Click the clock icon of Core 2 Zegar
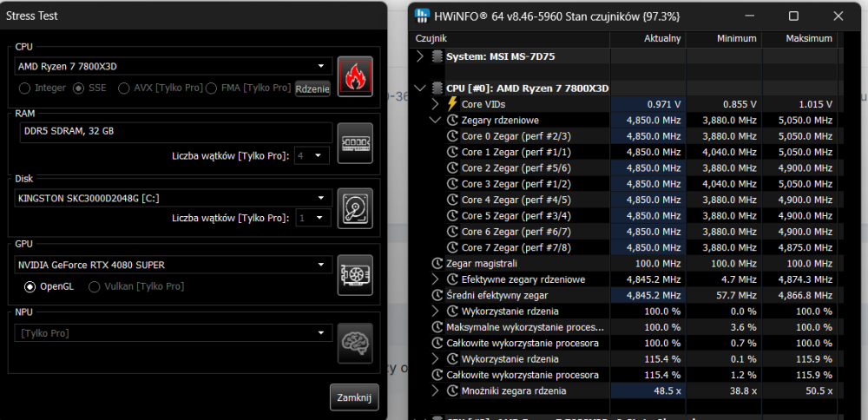This screenshot has width=868, height=420. coord(452,168)
